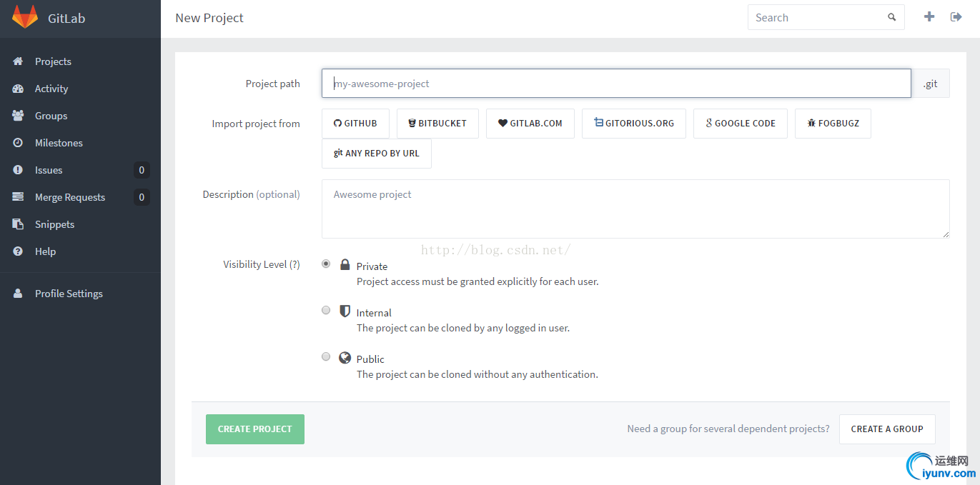This screenshot has height=485, width=980.
Task: Click the Visibility Level (?) help link
Action: [x=294, y=264]
